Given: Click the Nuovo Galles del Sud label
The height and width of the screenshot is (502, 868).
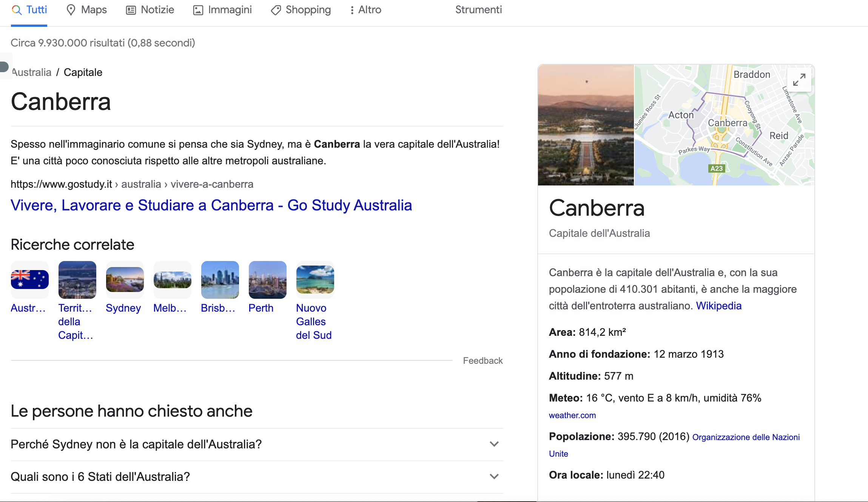Looking at the screenshot, I should click(x=314, y=322).
